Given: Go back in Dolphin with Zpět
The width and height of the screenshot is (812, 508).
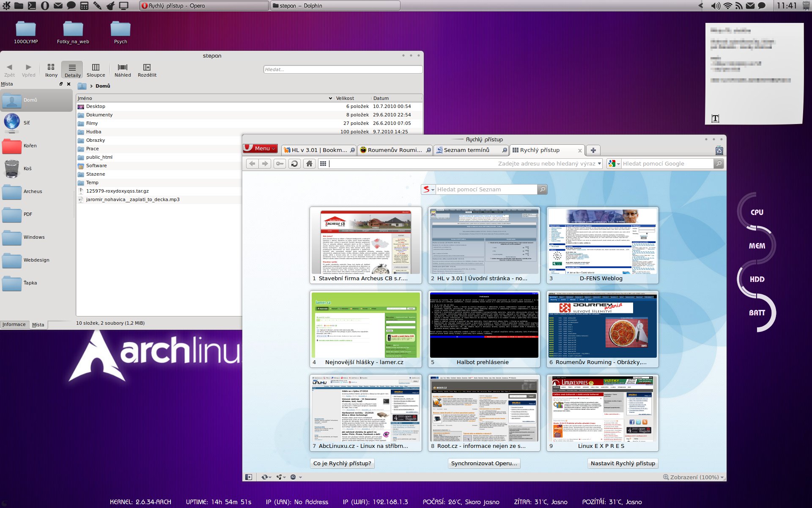Looking at the screenshot, I should point(9,70).
